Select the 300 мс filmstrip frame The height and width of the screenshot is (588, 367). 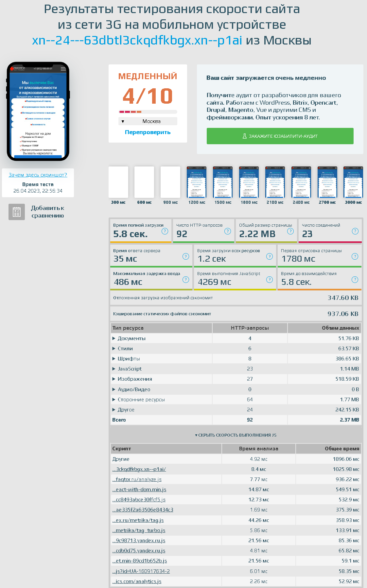(x=118, y=182)
